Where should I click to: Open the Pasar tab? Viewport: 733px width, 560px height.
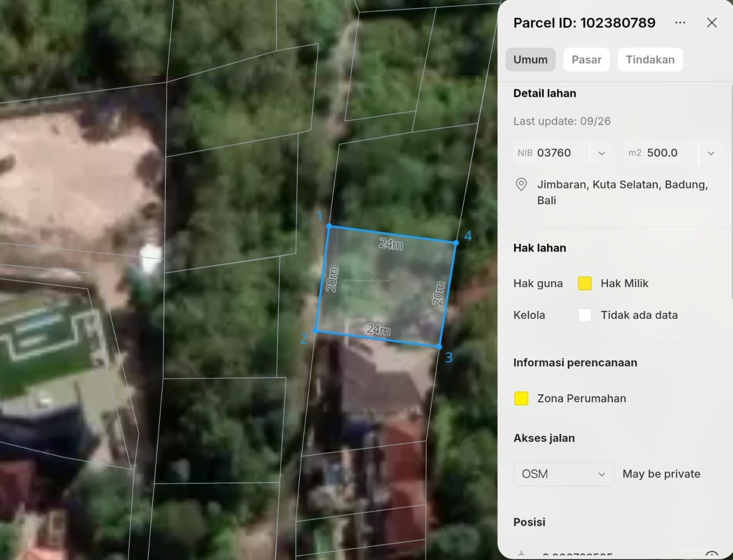pos(586,60)
